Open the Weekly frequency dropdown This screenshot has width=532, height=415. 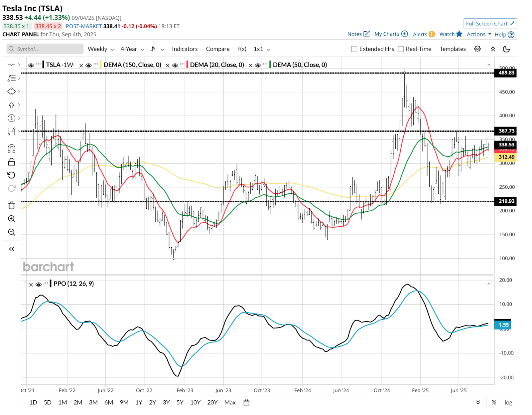tap(101, 49)
